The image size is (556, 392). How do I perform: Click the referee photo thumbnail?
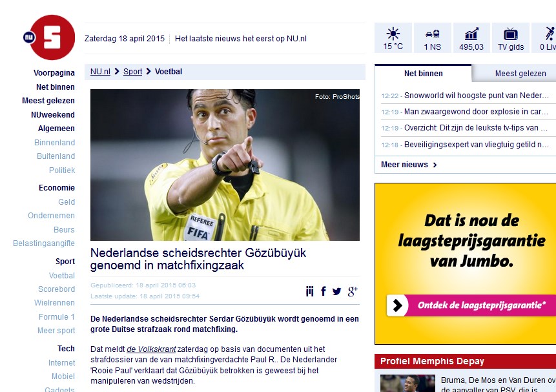225,165
